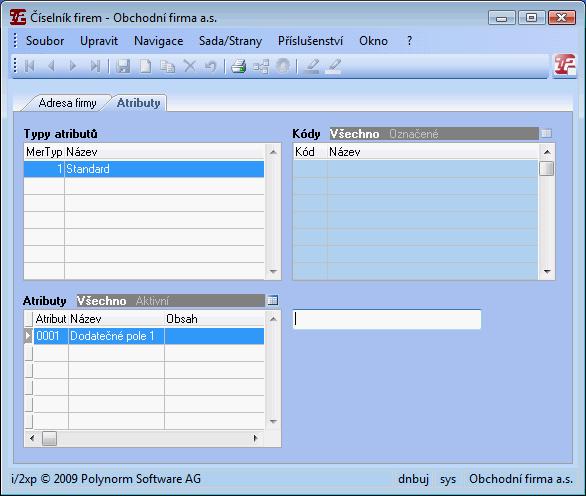Switch to the Adresa firmy tab
The height and width of the screenshot is (496, 586).
click(x=67, y=103)
